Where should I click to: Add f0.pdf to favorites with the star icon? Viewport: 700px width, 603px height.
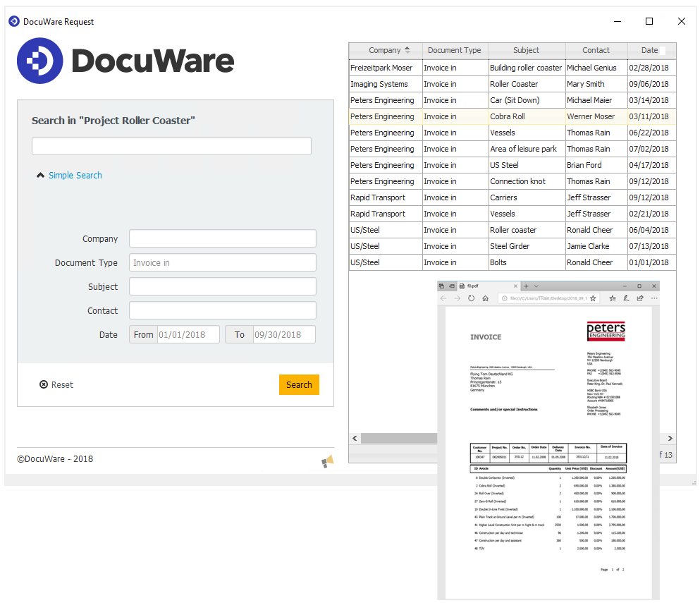[x=593, y=298]
